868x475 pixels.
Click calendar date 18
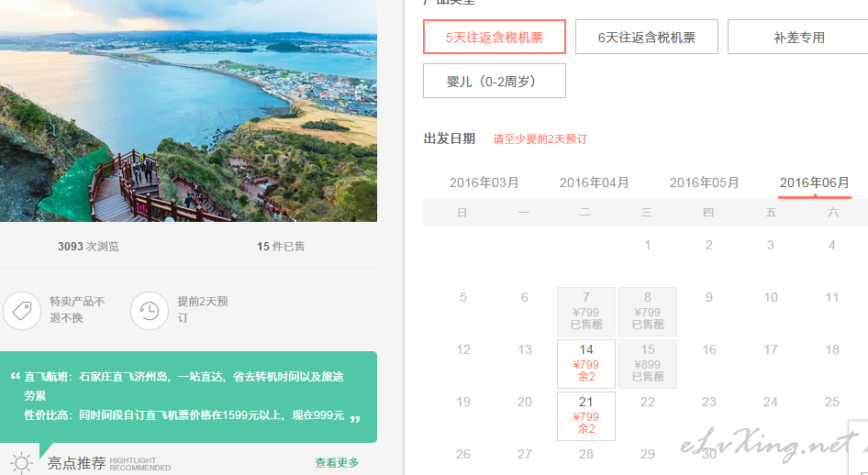832,349
